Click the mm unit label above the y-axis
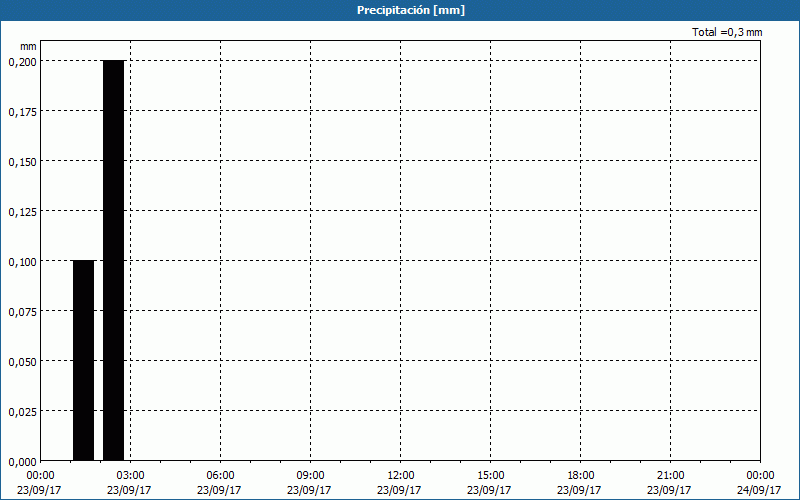Viewport: 800px width, 500px height. pyautogui.click(x=29, y=46)
